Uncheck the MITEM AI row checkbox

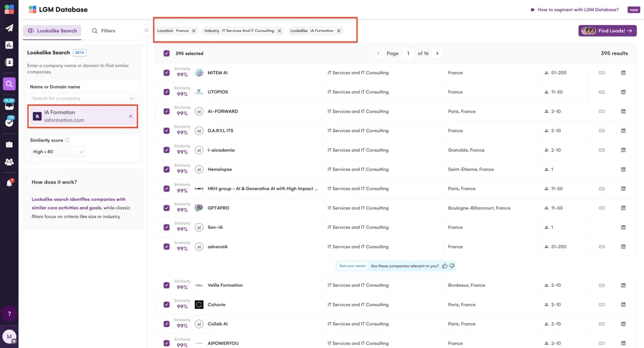(x=166, y=73)
